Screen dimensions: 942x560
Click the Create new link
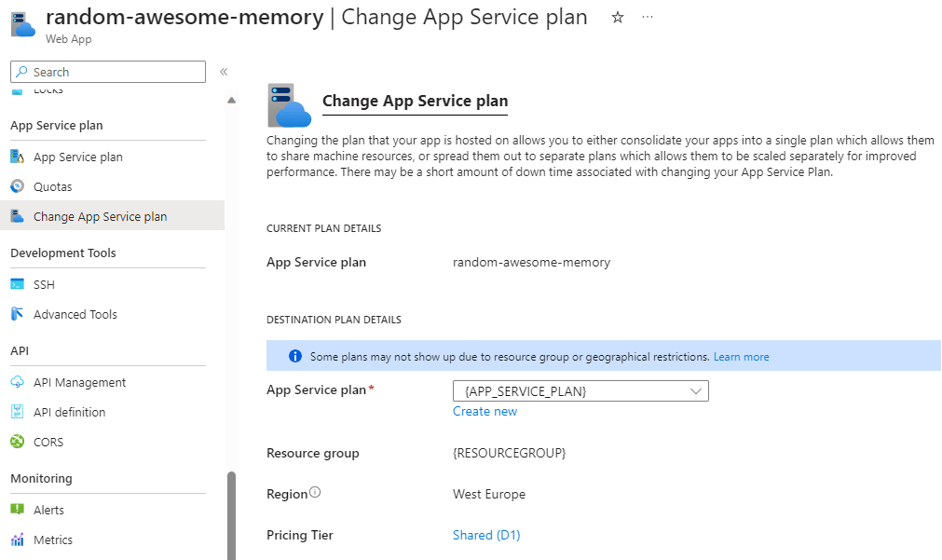point(485,412)
